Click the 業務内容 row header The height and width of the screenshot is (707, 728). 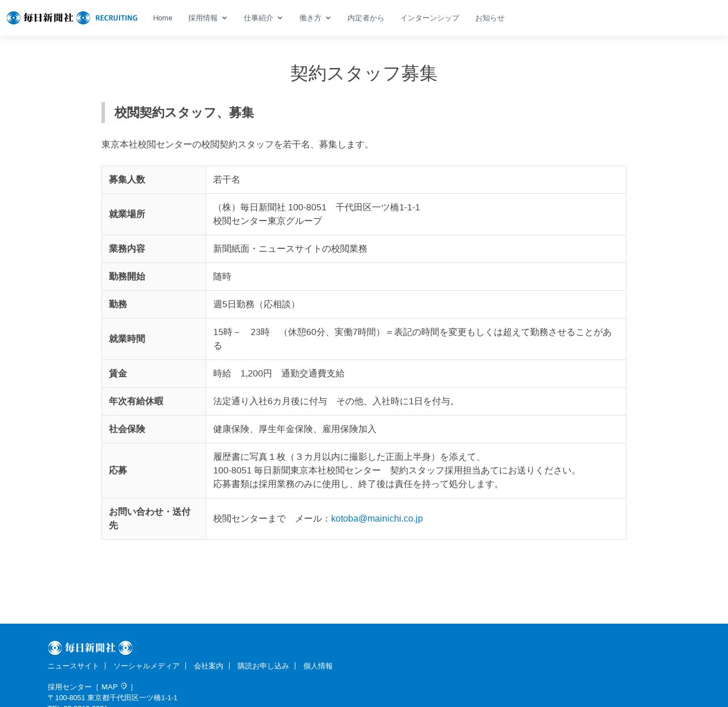click(154, 249)
